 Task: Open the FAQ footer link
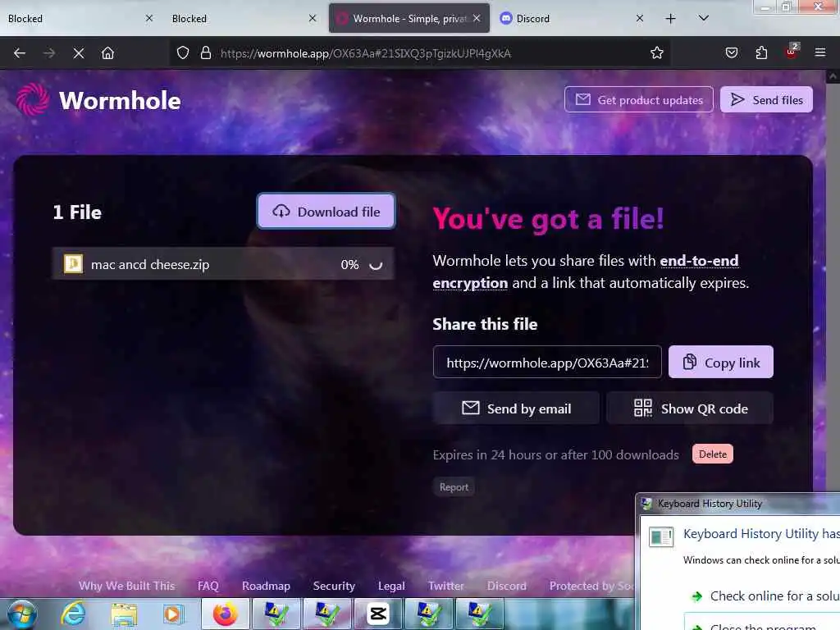pyautogui.click(x=208, y=586)
